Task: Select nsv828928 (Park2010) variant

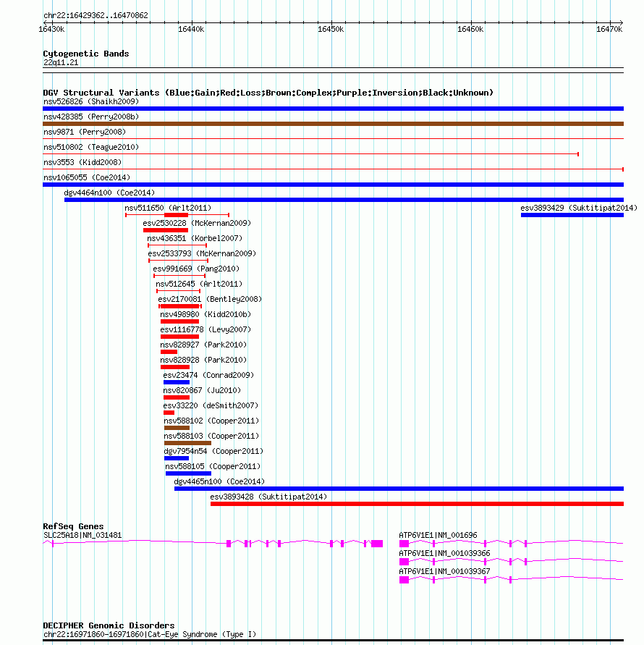Action: click(203, 361)
